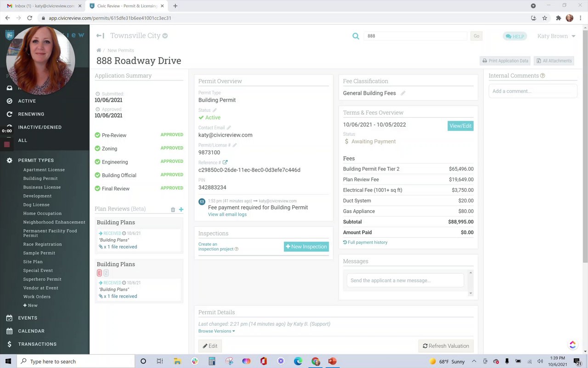
Task: Click the gray Z badge on Building Plans
Action: (106, 273)
